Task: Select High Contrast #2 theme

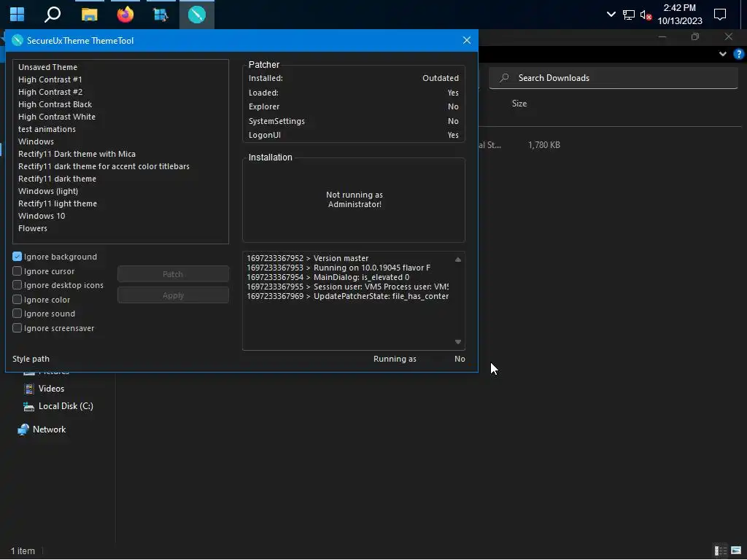Action: click(x=50, y=92)
